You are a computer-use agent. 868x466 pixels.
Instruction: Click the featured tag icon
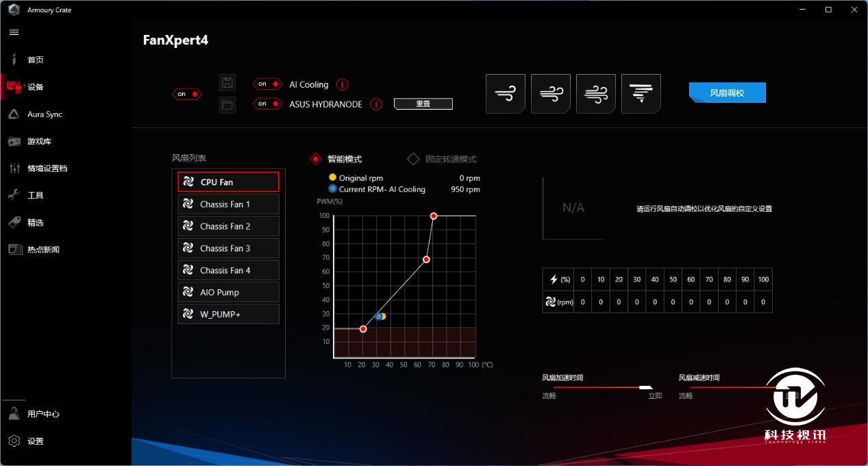[14, 223]
